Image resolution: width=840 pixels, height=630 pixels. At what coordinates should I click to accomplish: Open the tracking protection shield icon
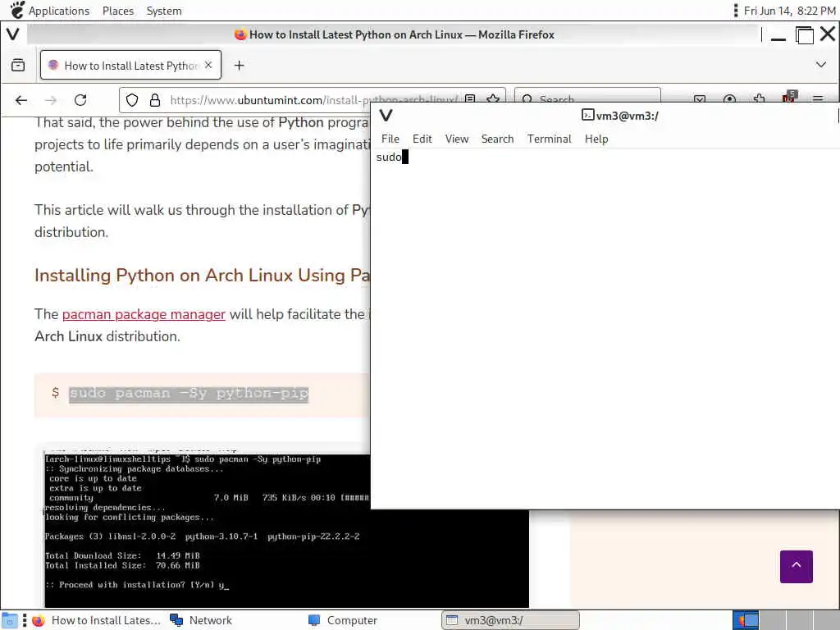[132, 100]
